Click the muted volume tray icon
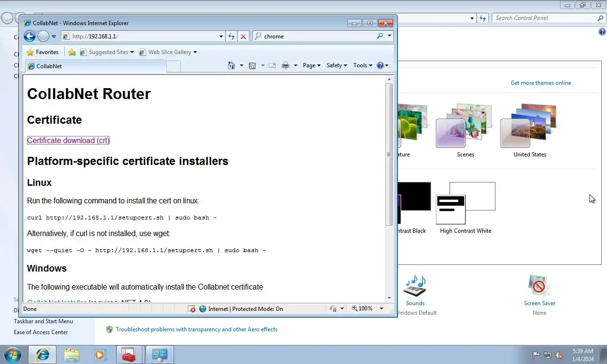This screenshot has height=364, width=607. coord(559,355)
